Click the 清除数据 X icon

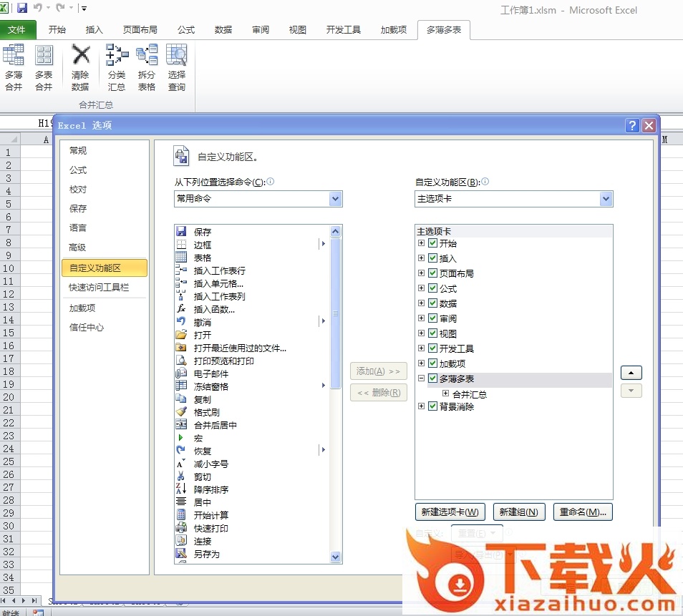point(81,56)
